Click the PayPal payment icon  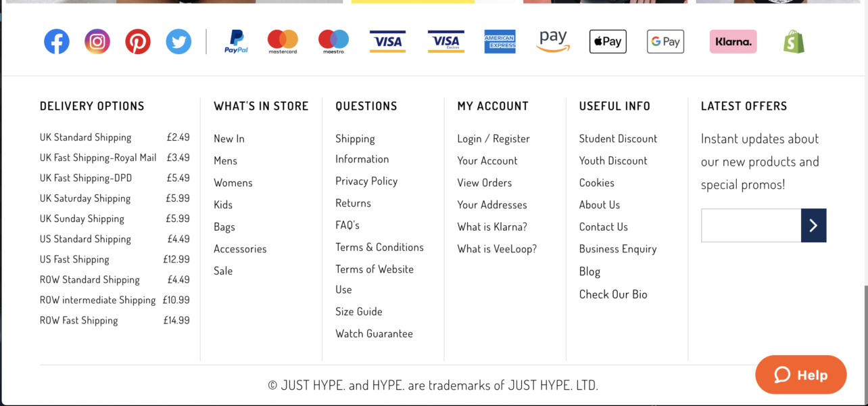(236, 42)
